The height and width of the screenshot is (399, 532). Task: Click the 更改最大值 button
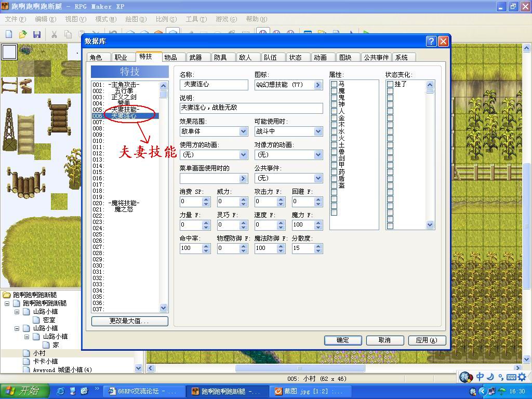129,321
